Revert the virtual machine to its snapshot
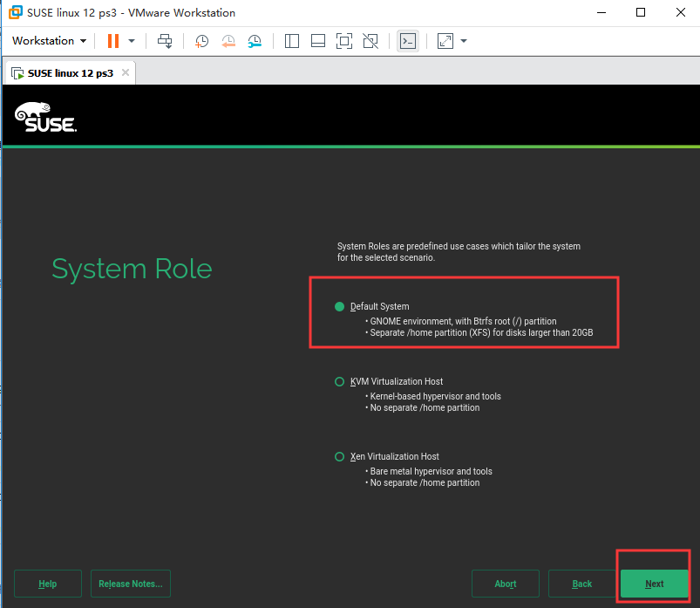 point(228,41)
